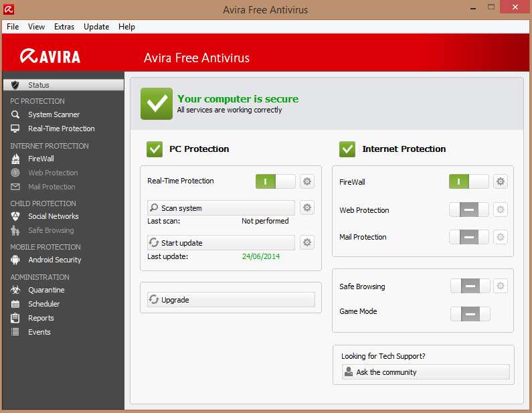The width and height of the screenshot is (532, 413).
Task: Open FireWall configuration gear
Action: 501,181
